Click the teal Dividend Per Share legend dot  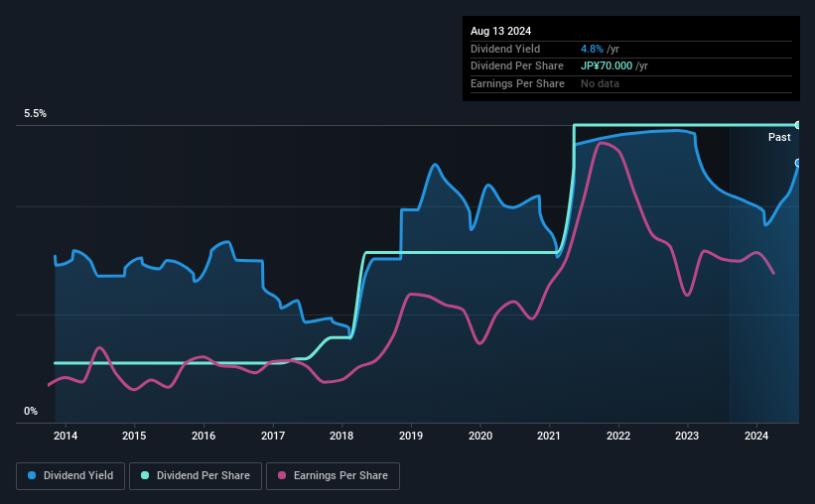pyautogui.click(x=145, y=475)
